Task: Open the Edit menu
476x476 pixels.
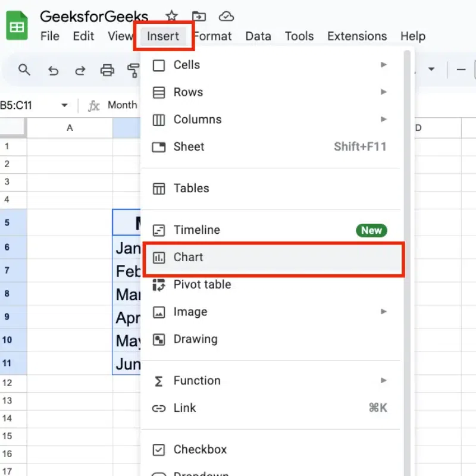Action: [83, 36]
